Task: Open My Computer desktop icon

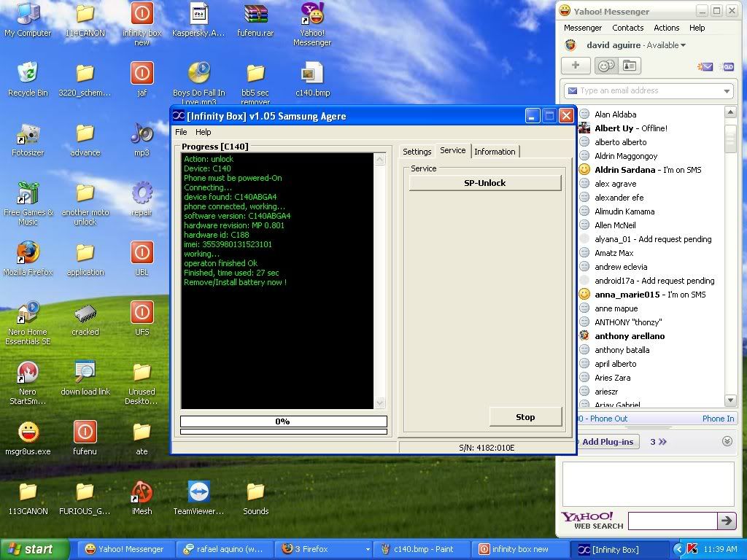Action: point(28,19)
